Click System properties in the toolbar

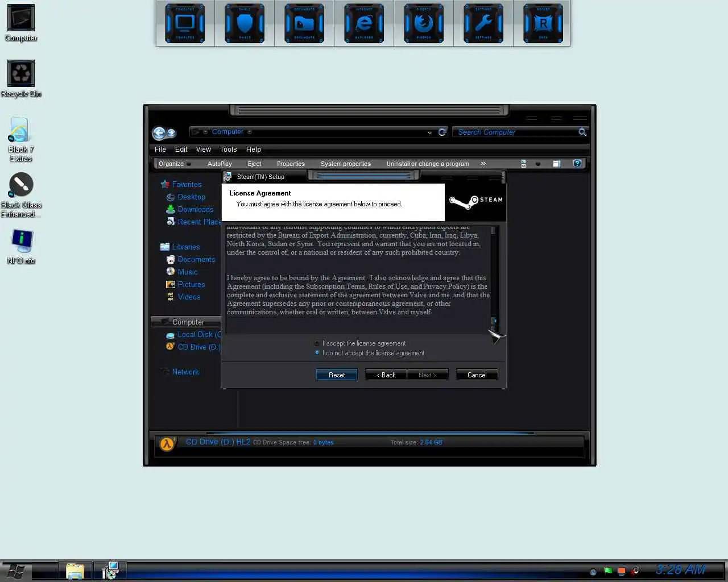(x=346, y=164)
